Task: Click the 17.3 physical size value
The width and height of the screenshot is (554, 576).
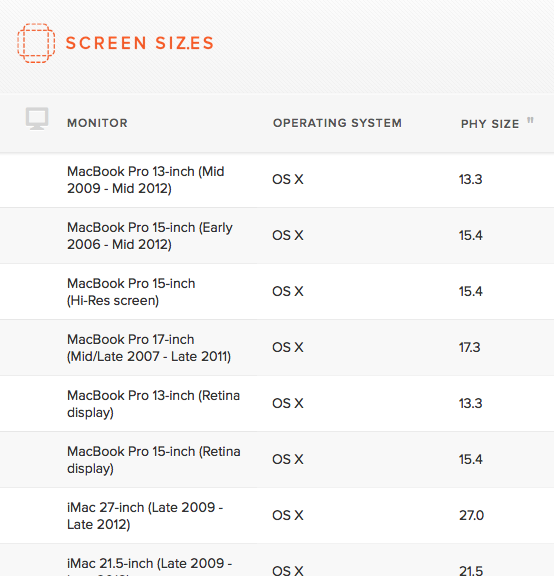Action: pyautogui.click(x=470, y=348)
